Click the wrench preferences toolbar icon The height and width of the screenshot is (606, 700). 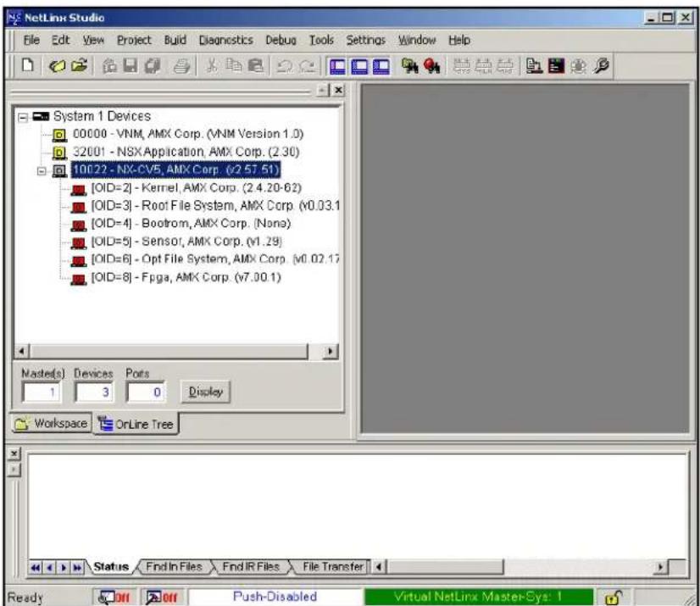601,66
